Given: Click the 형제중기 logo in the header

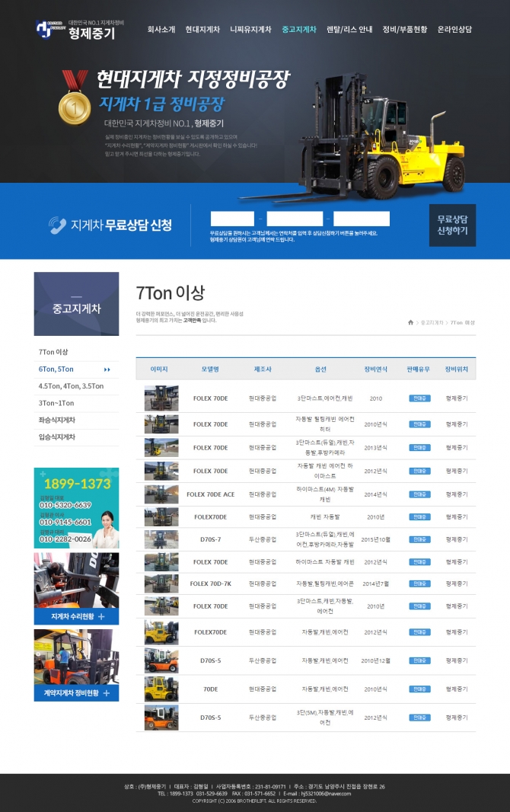Looking at the screenshot, I should tap(80, 30).
